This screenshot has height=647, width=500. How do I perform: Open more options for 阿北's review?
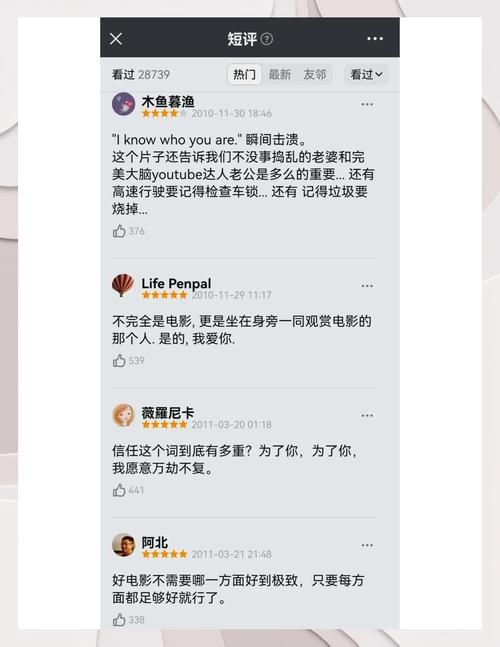pos(367,545)
